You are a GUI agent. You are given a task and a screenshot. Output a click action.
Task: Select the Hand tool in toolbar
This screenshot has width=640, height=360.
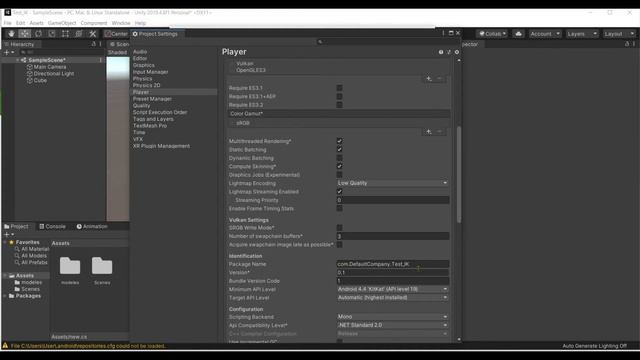(x=11, y=34)
